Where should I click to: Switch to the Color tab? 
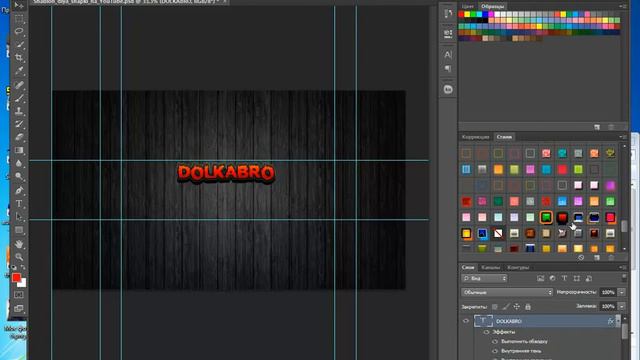pos(468,6)
